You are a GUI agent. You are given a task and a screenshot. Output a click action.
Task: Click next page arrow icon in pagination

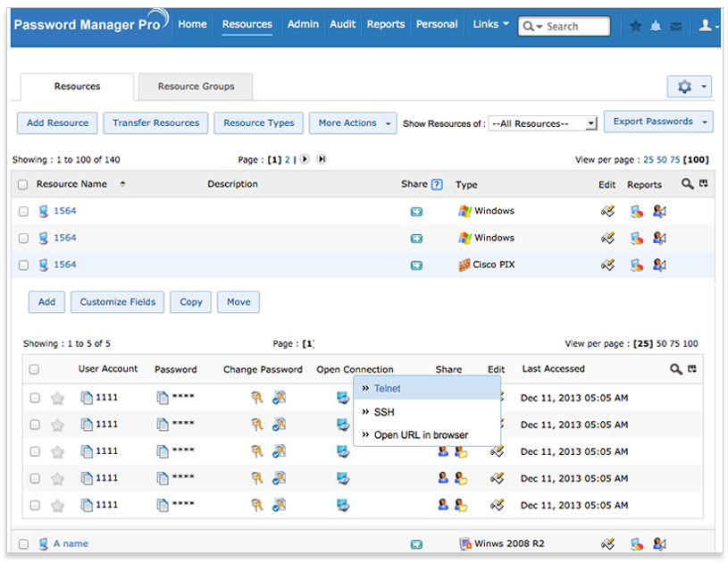(x=305, y=159)
